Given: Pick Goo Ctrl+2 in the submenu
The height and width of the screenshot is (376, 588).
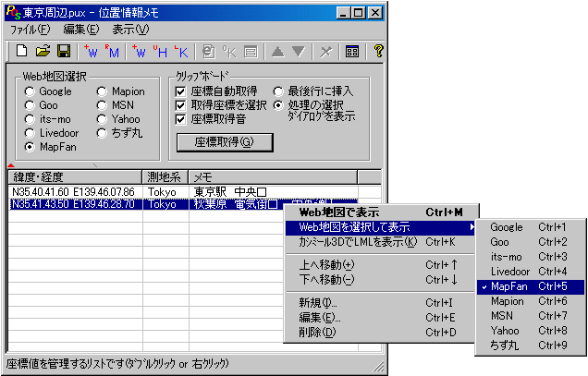Looking at the screenshot, I should (531, 242).
